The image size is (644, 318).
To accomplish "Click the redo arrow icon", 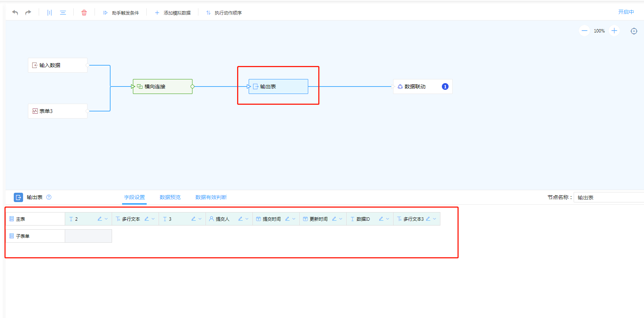I will tap(28, 13).
